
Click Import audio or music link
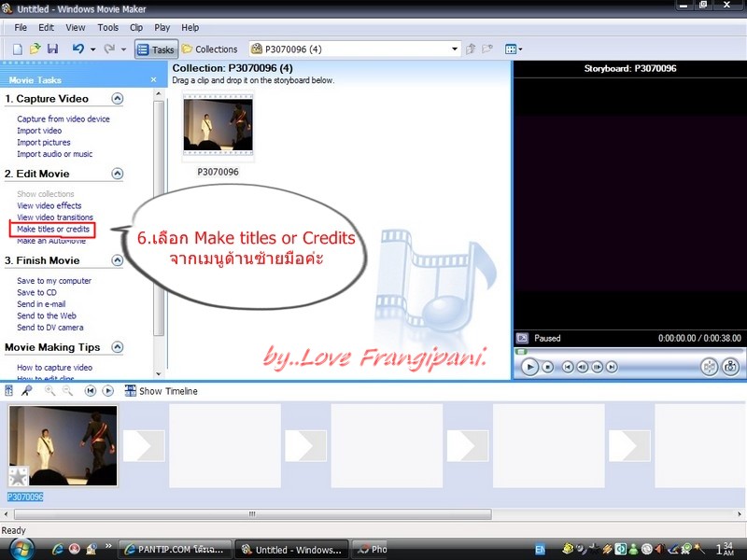click(x=55, y=154)
